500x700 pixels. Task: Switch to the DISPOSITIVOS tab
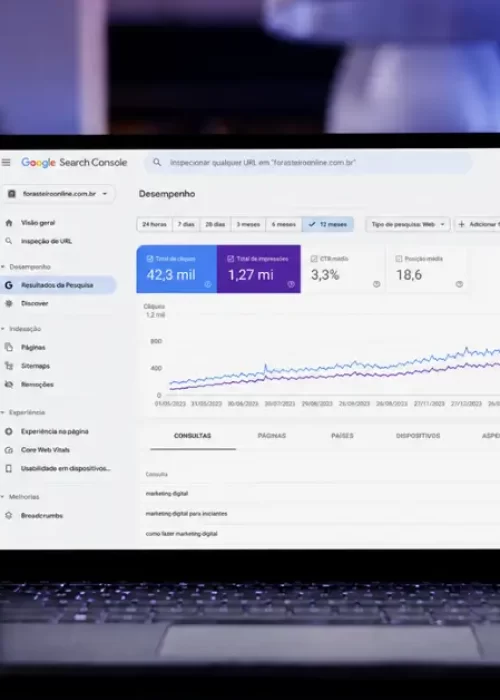(x=418, y=436)
